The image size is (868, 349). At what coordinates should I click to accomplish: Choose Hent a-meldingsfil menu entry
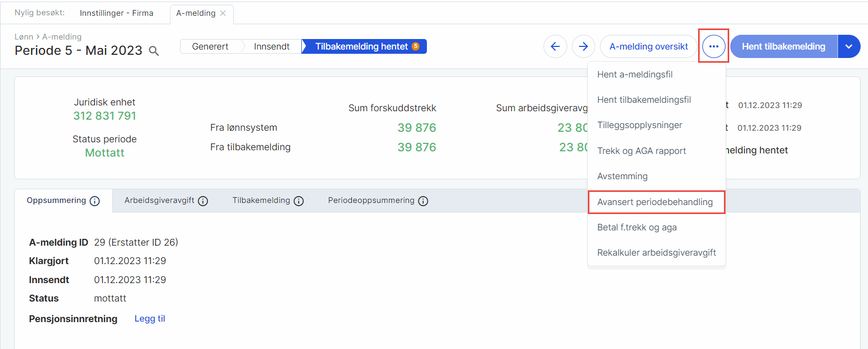pyautogui.click(x=635, y=74)
